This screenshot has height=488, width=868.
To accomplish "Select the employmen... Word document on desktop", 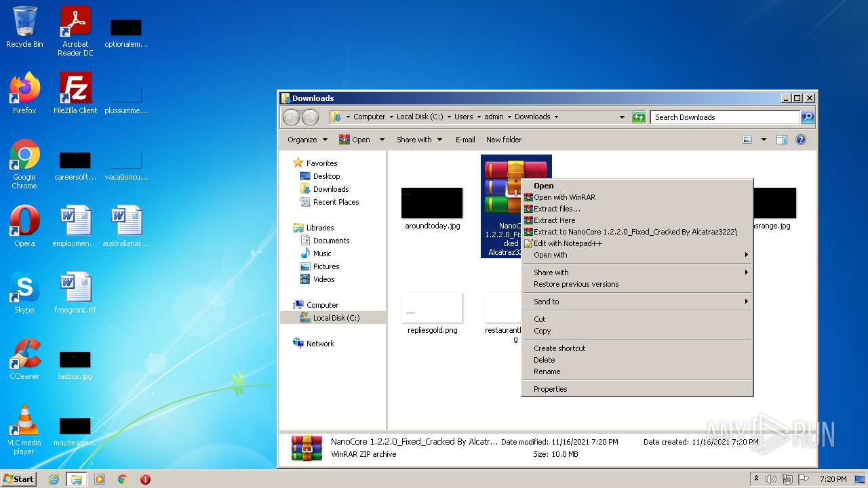I will click(x=75, y=226).
